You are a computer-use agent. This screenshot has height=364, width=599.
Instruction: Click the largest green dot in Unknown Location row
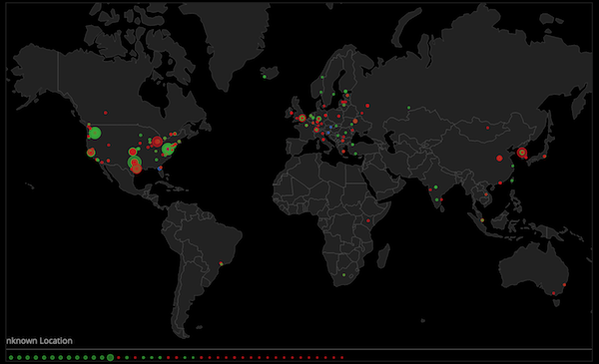click(x=110, y=357)
